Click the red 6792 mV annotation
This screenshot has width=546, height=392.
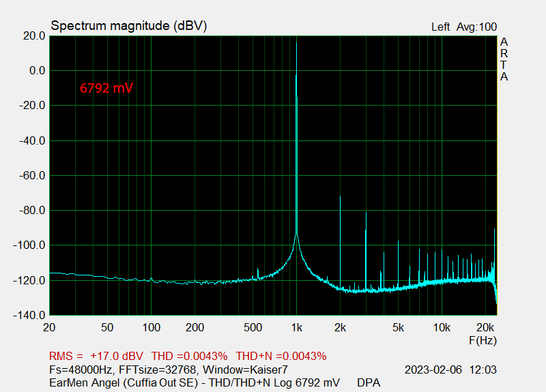(106, 88)
